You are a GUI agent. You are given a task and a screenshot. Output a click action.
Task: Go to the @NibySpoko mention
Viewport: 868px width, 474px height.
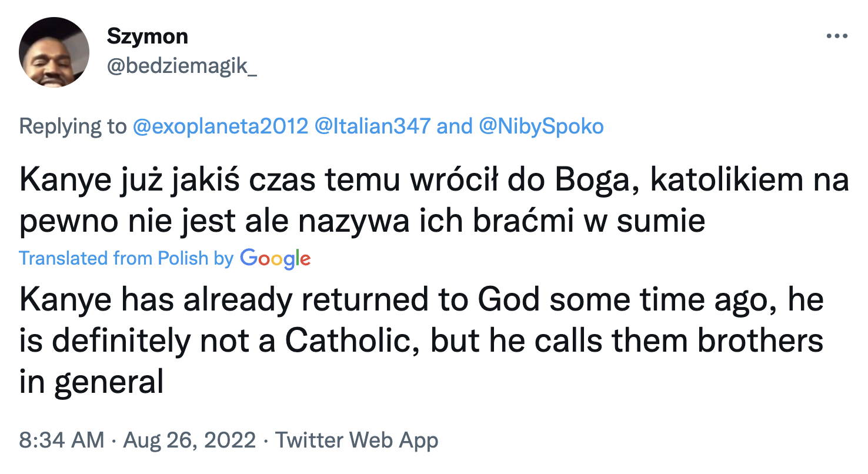tap(542, 126)
